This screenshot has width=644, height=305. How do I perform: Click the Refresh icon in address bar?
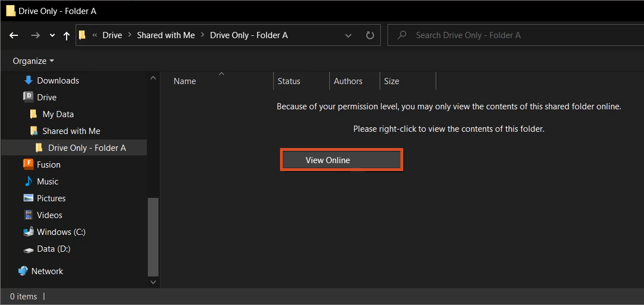click(370, 35)
